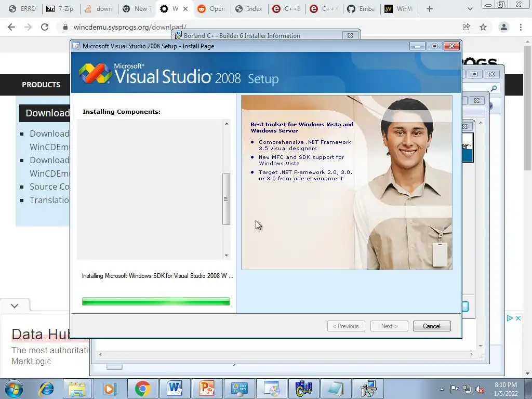This screenshot has height=399, width=532.
Task: Switch to the WinW tab
Action: pyautogui.click(x=398, y=9)
